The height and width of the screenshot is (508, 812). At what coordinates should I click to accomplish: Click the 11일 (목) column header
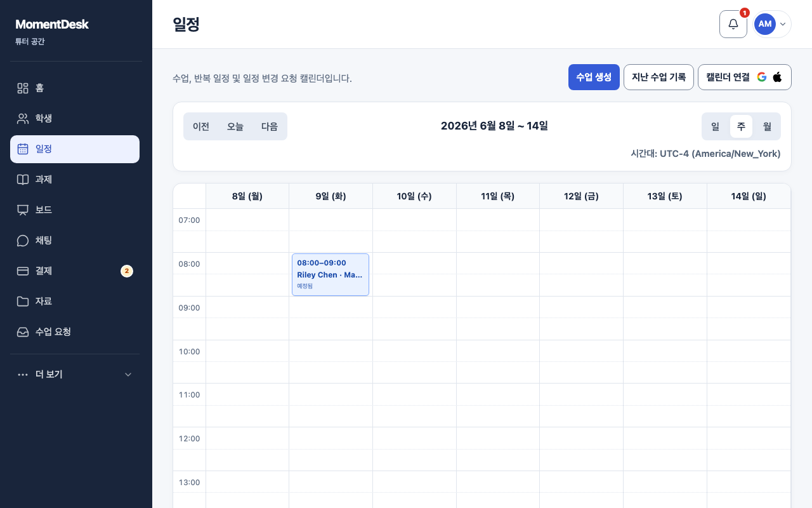point(498,196)
